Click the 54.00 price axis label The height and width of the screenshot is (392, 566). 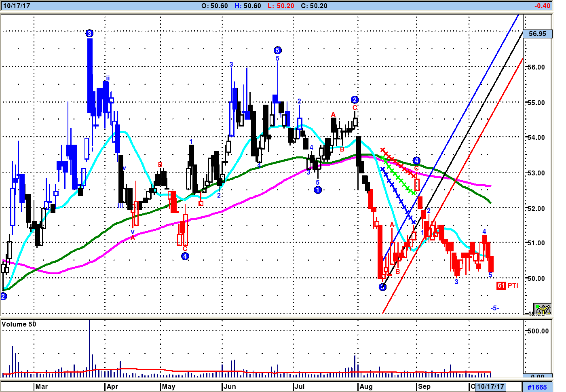pos(536,137)
